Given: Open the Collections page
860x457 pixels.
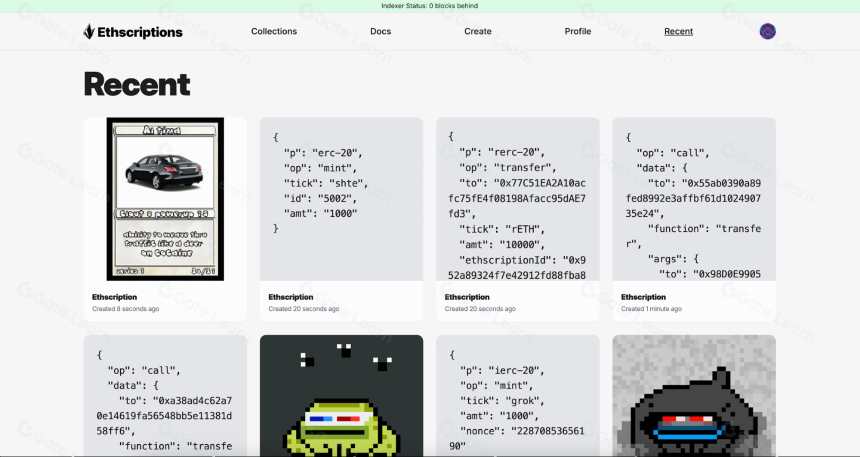Looking at the screenshot, I should (x=274, y=31).
